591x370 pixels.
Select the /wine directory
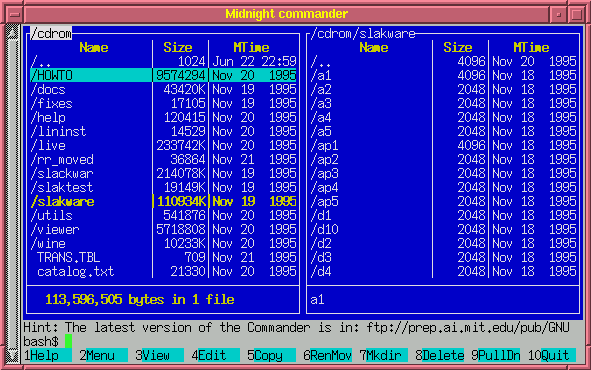pyautogui.click(x=163, y=243)
